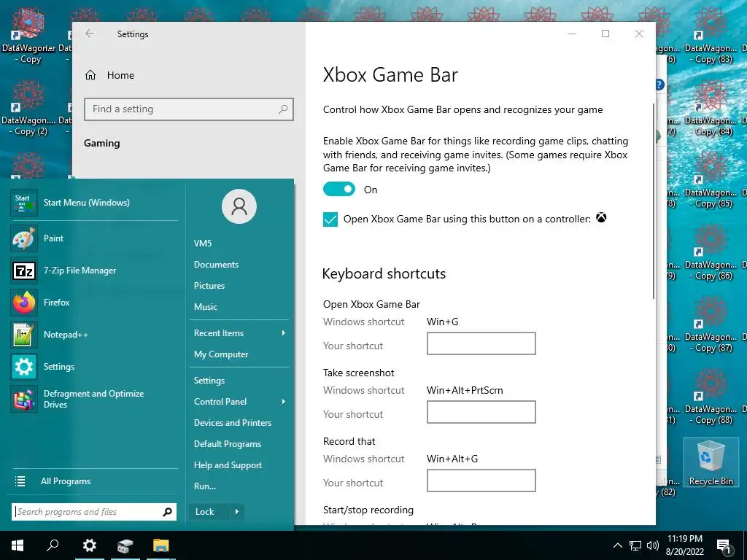Click Your shortcut box for Record that
The image size is (747, 560).
tap(481, 481)
